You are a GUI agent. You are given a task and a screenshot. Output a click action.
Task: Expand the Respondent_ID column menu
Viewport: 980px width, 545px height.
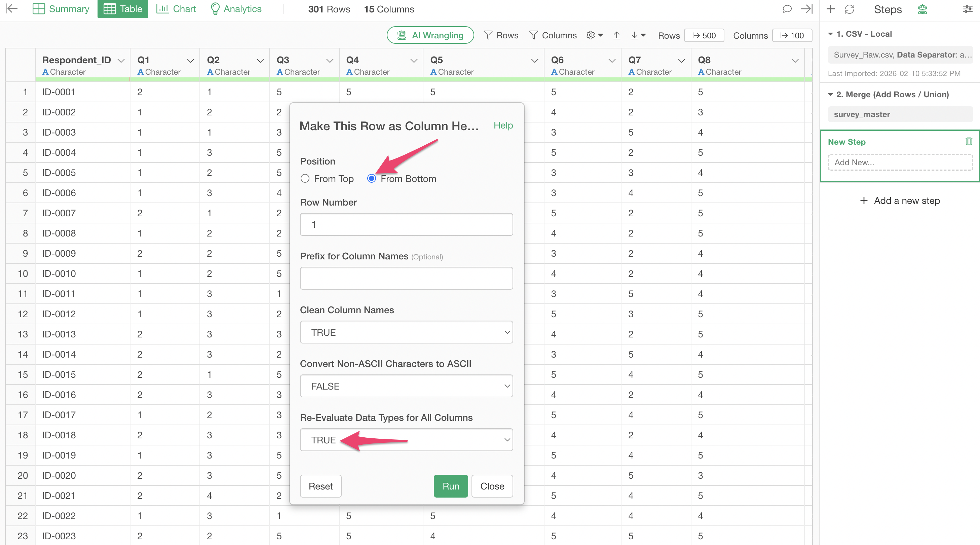pos(121,61)
